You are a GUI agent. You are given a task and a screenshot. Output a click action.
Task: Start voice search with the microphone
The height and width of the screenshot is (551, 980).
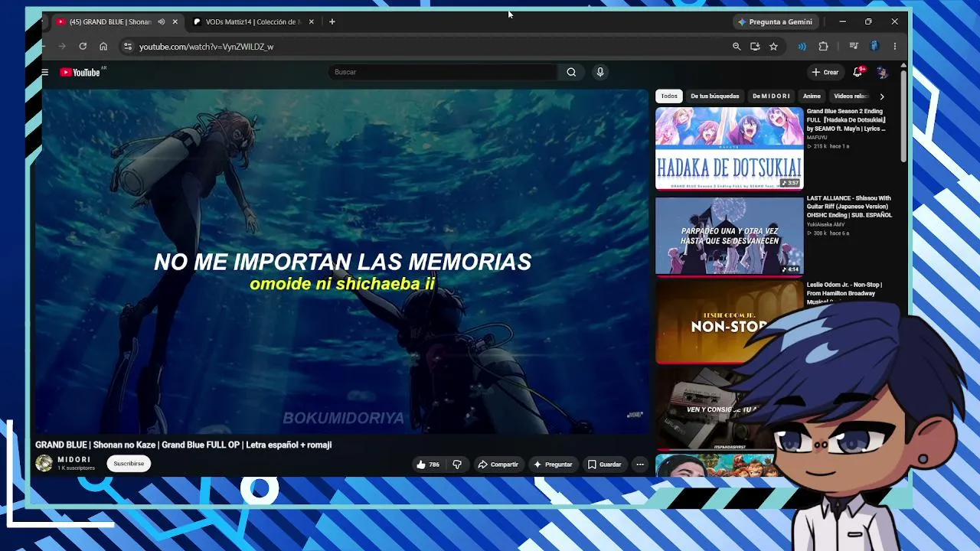click(600, 72)
